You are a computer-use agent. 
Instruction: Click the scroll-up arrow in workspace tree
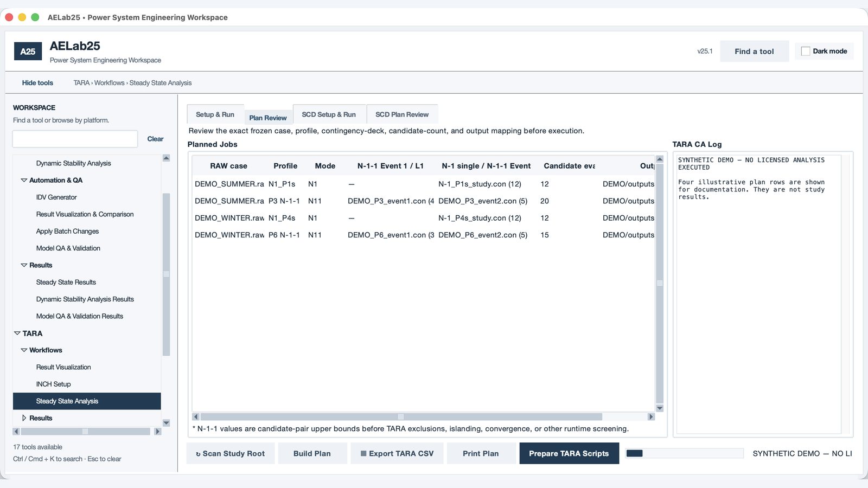click(166, 158)
